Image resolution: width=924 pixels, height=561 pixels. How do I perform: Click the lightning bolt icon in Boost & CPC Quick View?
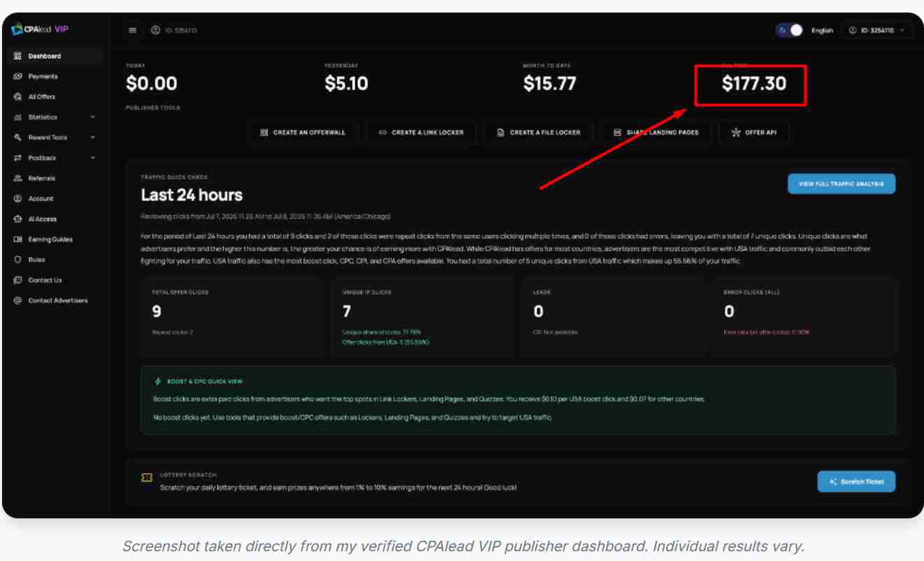(x=157, y=381)
